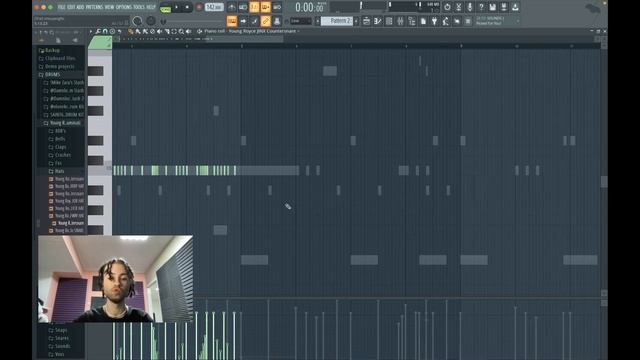Click the power-shaped audio icon in top toolbar

tap(447, 7)
